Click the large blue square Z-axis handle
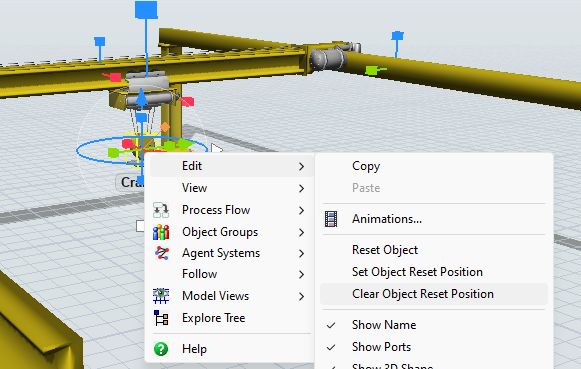Image resolution: width=581 pixels, height=369 pixels. click(x=146, y=10)
